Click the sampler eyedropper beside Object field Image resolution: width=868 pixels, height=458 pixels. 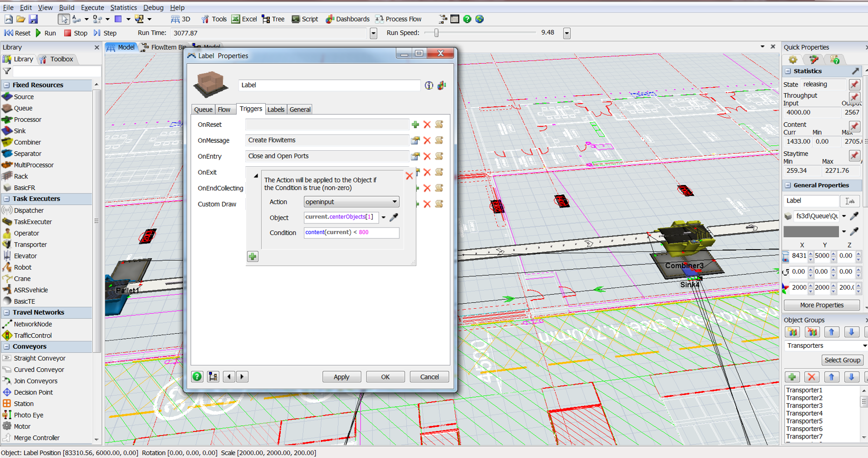394,217
